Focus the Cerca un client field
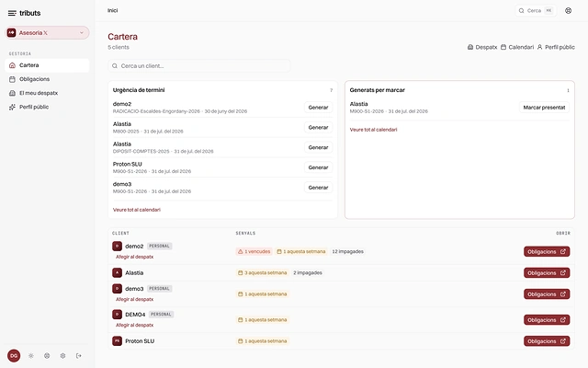Image resolution: width=588 pixels, height=368 pixels. coord(199,65)
